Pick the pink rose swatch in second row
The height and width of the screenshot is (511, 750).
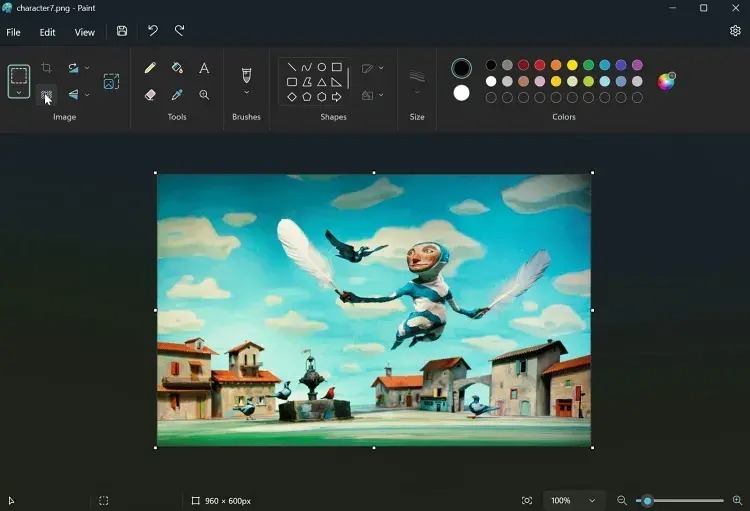[x=540, y=81]
